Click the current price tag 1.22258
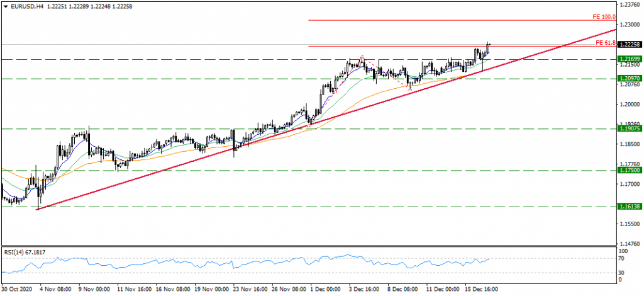Viewport: 644px width, 296px height. [x=630, y=45]
